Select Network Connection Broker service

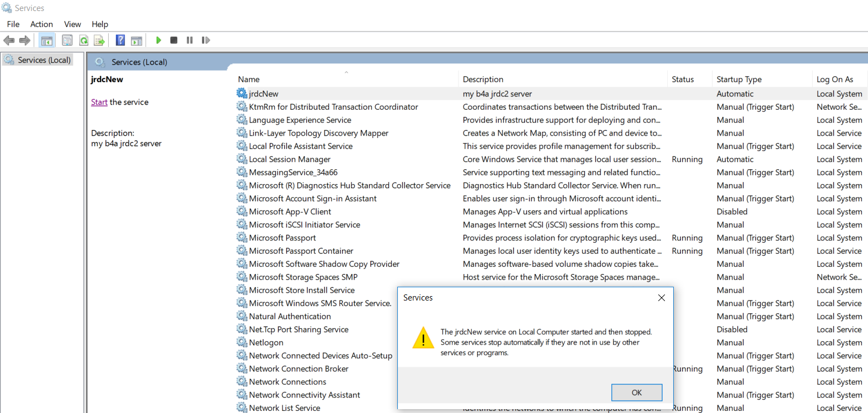pos(299,369)
